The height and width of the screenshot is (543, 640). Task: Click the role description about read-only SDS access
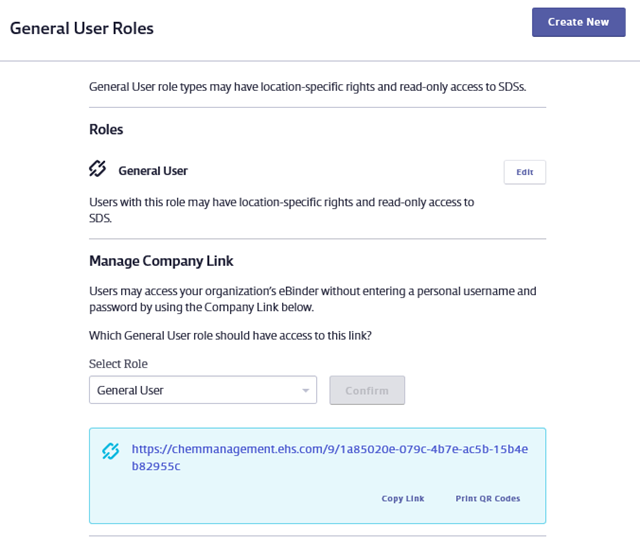[282, 210]
